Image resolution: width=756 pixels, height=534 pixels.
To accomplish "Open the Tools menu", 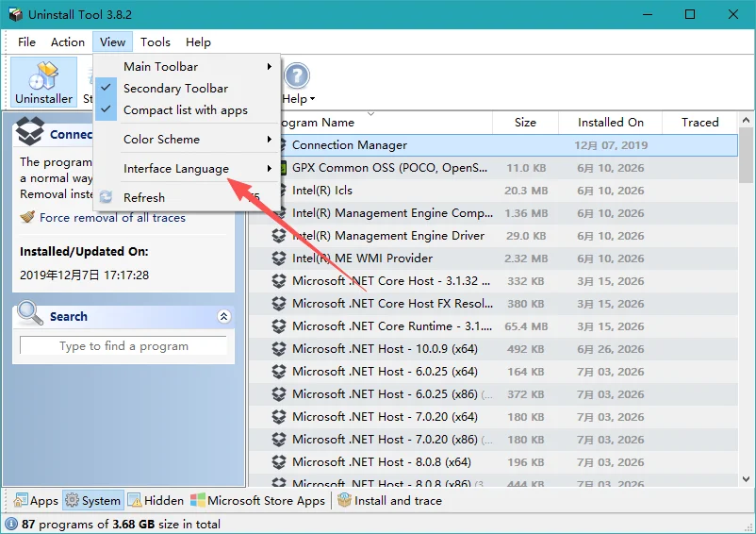I will [x=156, y=42].
